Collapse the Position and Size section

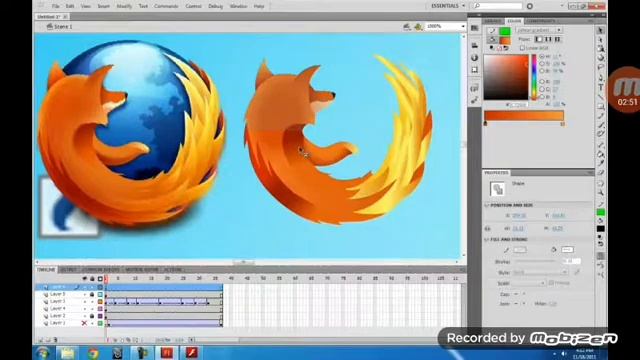(487, 205)
